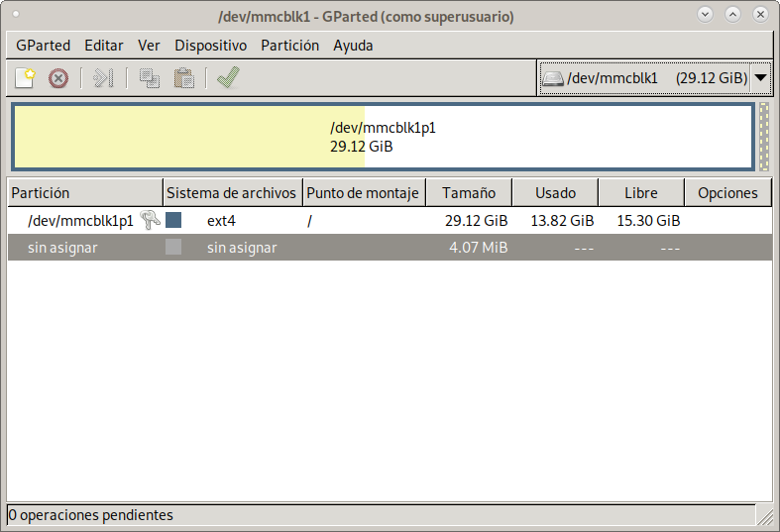
Task: Click the Tamaño column header
Action: [x=469, y=193]
